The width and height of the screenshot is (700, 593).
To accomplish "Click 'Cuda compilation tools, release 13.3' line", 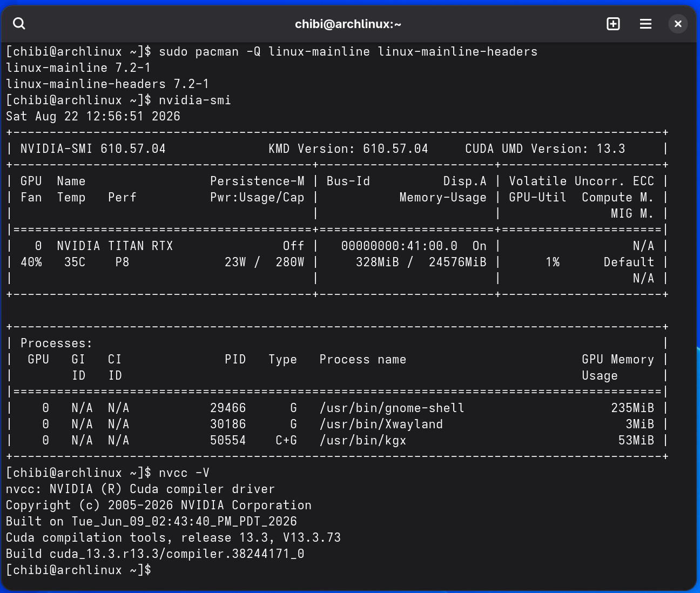I will tap(173, 538).
